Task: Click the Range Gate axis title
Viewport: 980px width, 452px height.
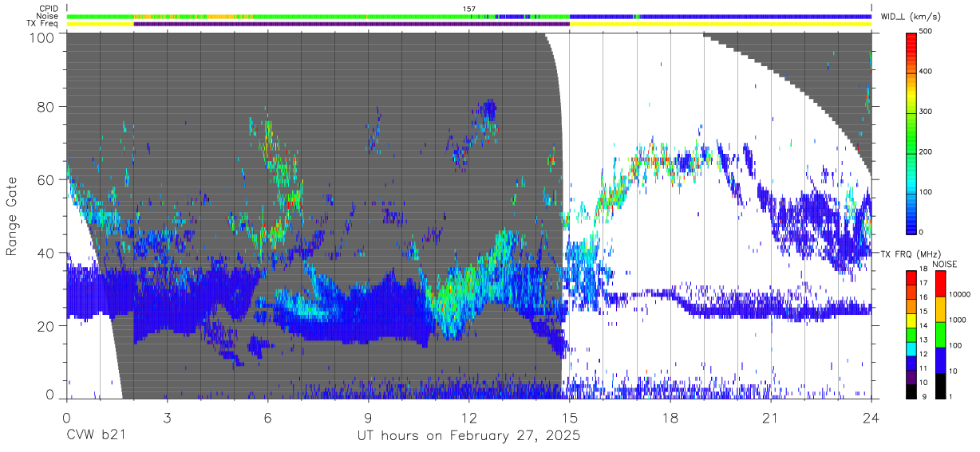Action: click(12, 216)
